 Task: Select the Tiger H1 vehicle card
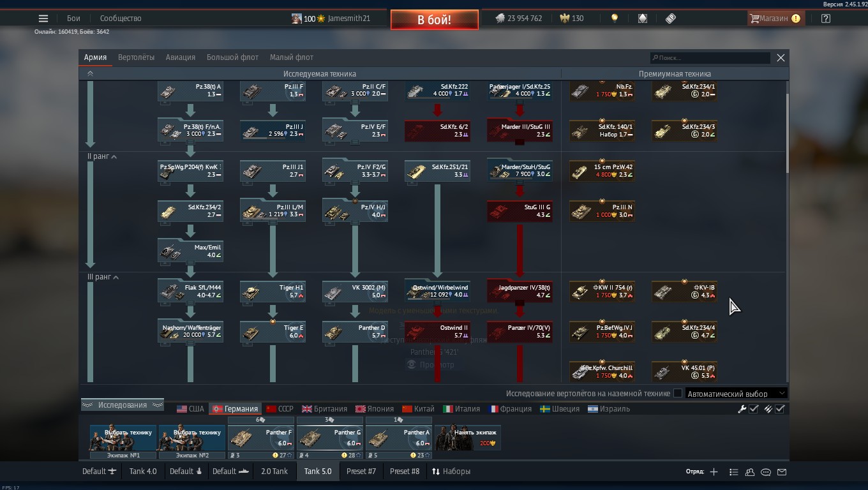point(273,292)
